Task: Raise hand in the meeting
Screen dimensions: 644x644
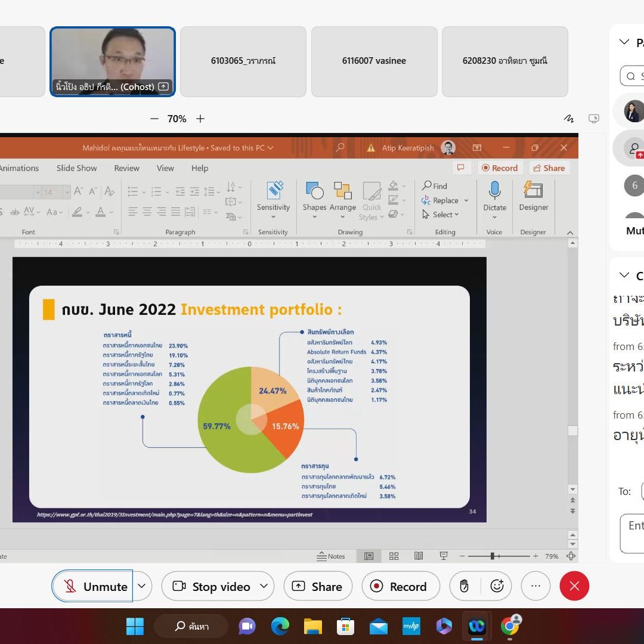Action: (464, 586)
